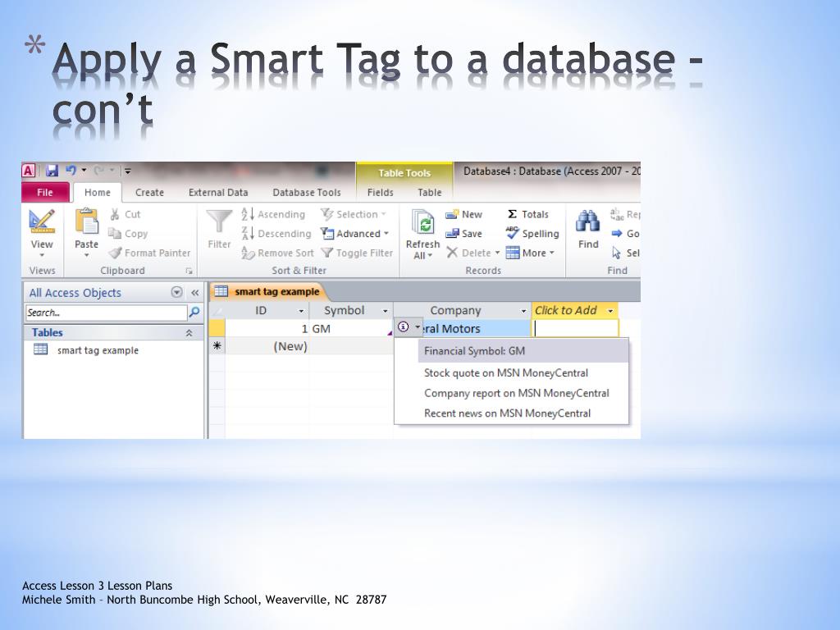The width and height of the screenshot is (840, 630).
Task: Sort records Ascending
Action: 272,214
